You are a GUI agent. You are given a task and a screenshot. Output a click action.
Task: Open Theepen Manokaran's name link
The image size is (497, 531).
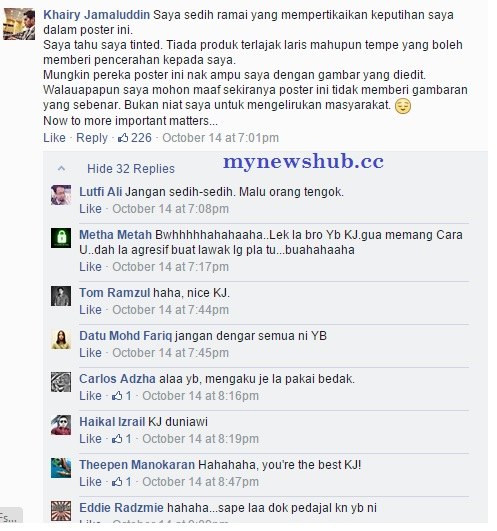[x=137, y=465]
